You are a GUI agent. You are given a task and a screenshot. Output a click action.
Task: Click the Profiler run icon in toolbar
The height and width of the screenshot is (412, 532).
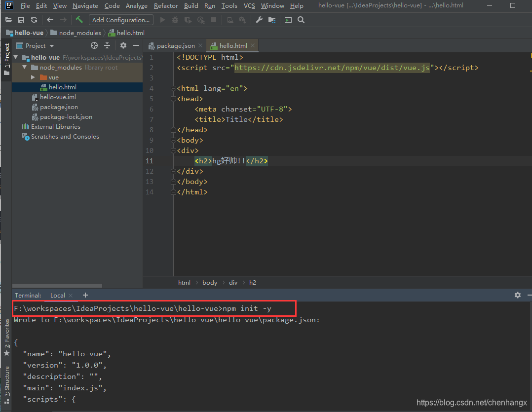201,20
